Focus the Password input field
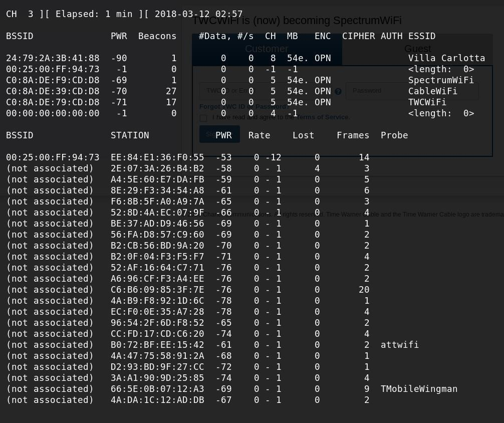504x423 pixels. point(412,91)
